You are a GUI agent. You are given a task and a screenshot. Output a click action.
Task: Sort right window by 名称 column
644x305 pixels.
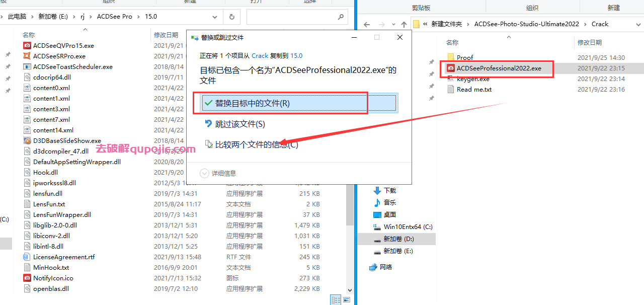tap(452, 43)
